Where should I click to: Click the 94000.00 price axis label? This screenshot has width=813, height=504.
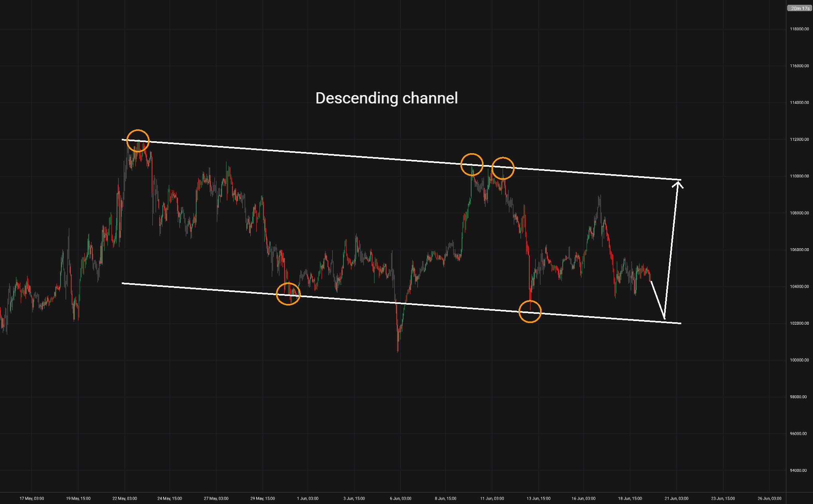799,471
